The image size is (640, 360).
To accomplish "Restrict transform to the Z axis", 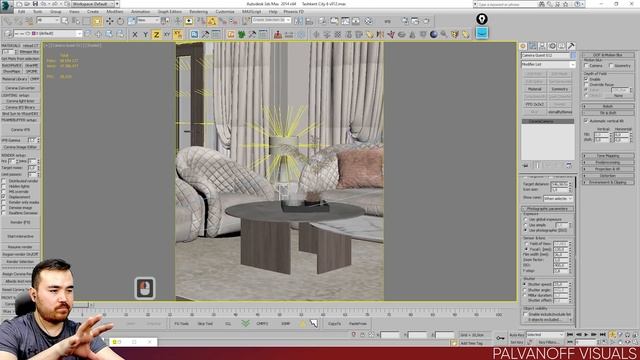I will (156, 35).
